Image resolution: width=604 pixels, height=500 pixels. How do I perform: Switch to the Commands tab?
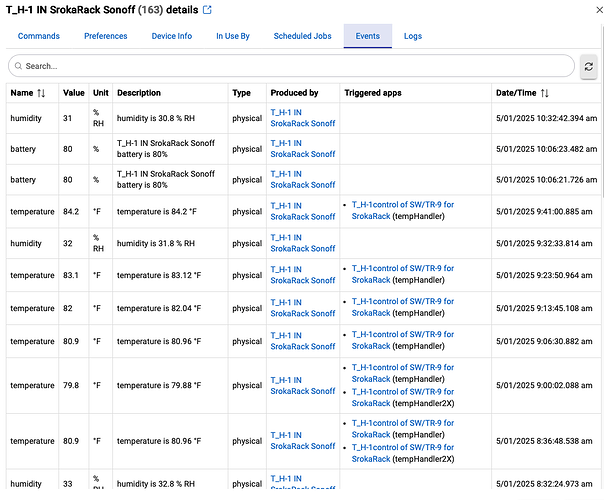(x=39, y=36)
